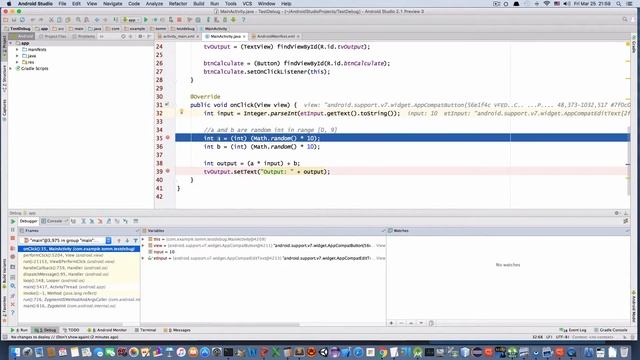Select the Debugger tab
The image size is (640, 360).
point(28,221)
